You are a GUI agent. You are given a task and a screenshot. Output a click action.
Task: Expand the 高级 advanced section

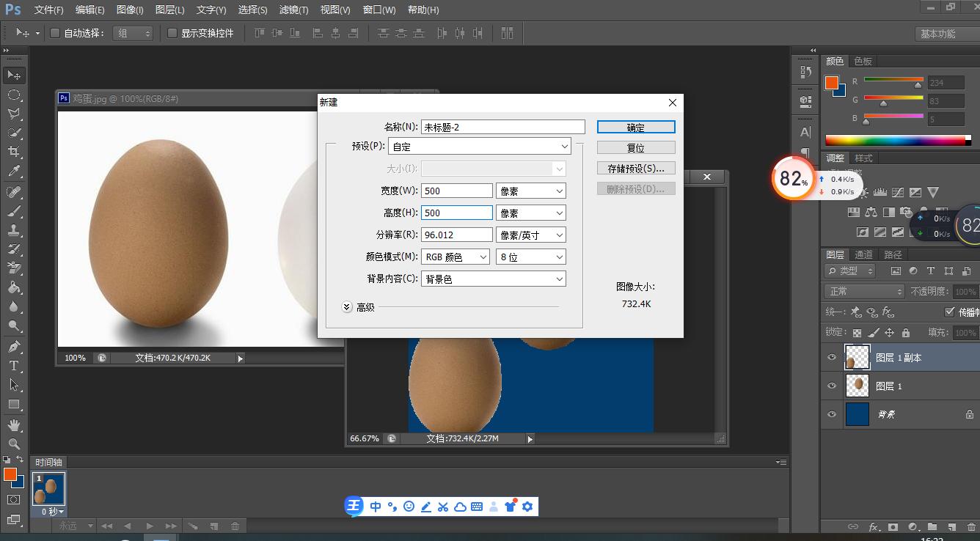[345, 307]
